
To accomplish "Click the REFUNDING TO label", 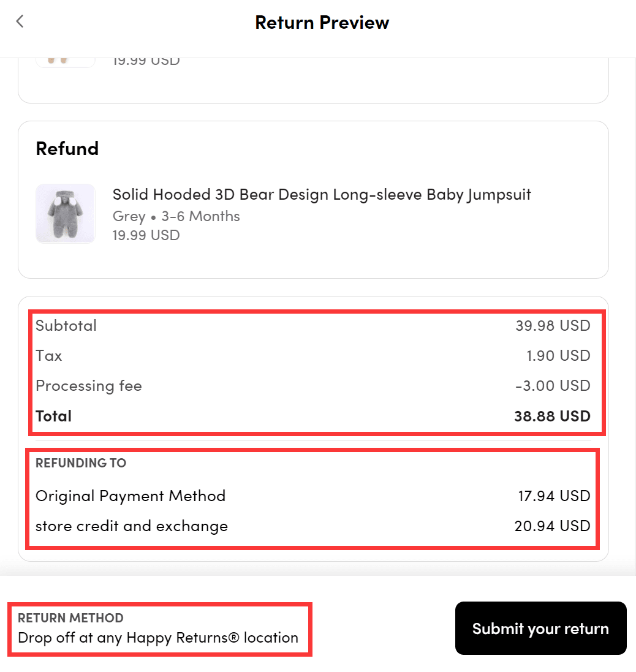I will point(80,463).
